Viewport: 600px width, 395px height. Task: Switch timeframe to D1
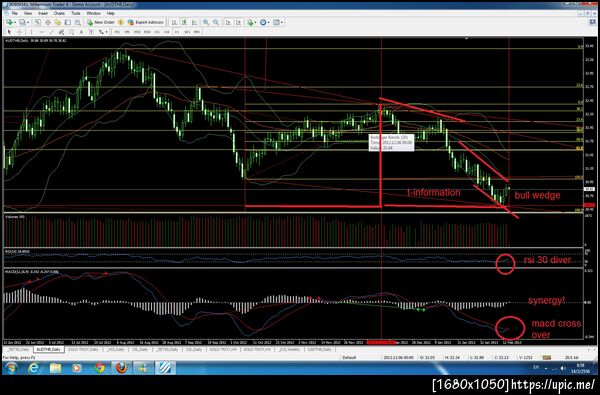click(x=177, y=32)
